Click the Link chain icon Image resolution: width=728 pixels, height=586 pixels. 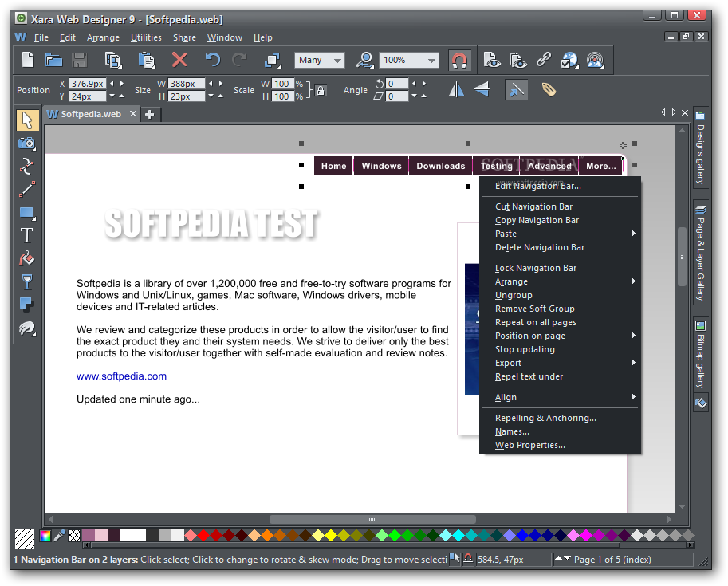coord(544,60)
